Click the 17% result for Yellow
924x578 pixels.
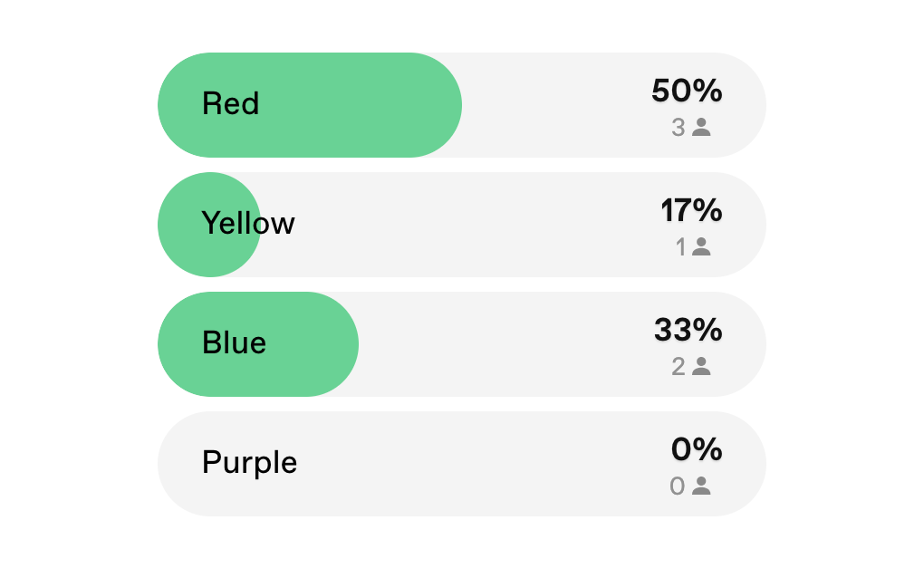(x=691, y=210)
